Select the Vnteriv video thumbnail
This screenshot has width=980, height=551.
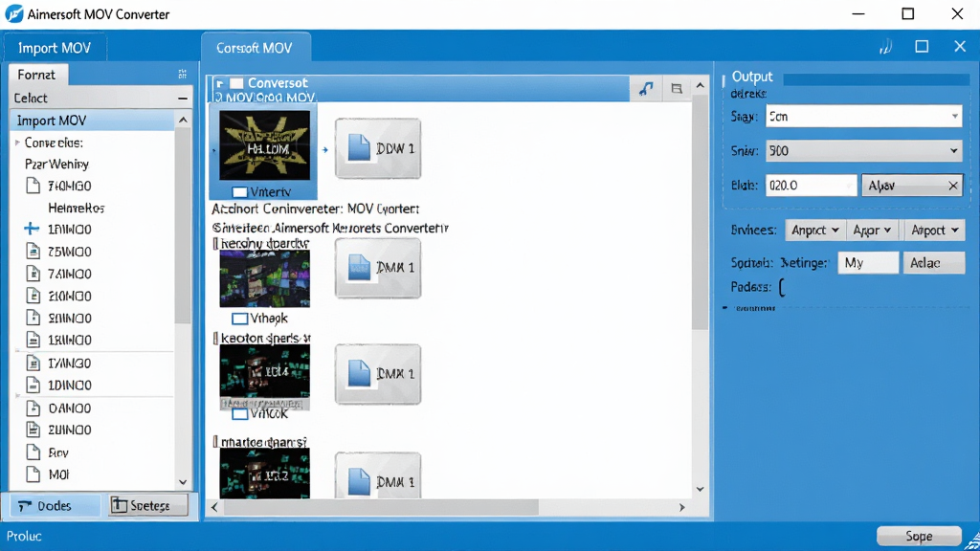pyautogui.click(x=264, y=145)
